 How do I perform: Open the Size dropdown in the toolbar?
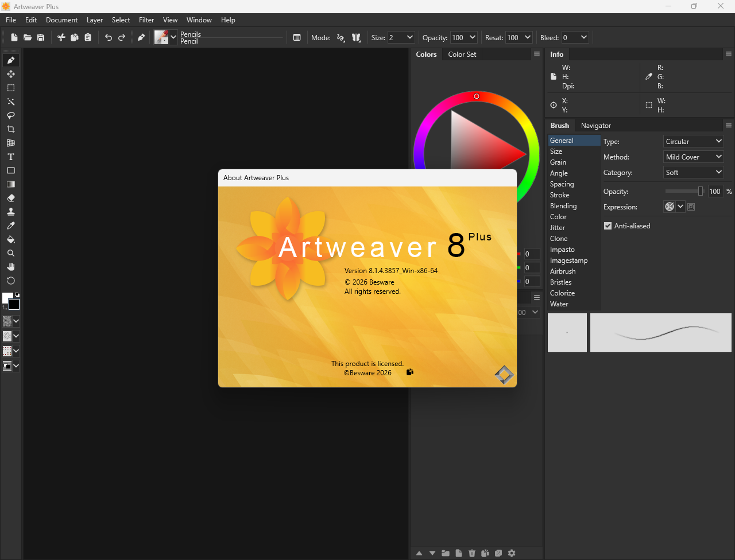click(410, 37)
